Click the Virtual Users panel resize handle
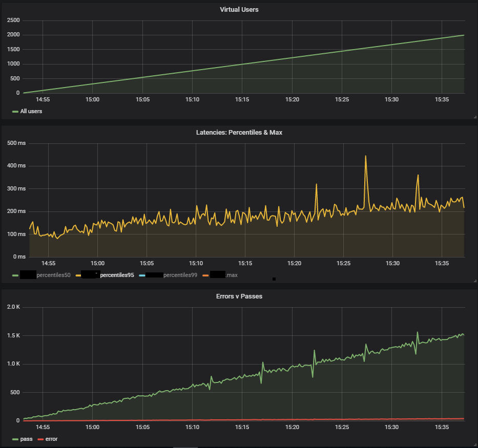Image resolution: width=478 pixels, height=448 pixels. [475, 117]
